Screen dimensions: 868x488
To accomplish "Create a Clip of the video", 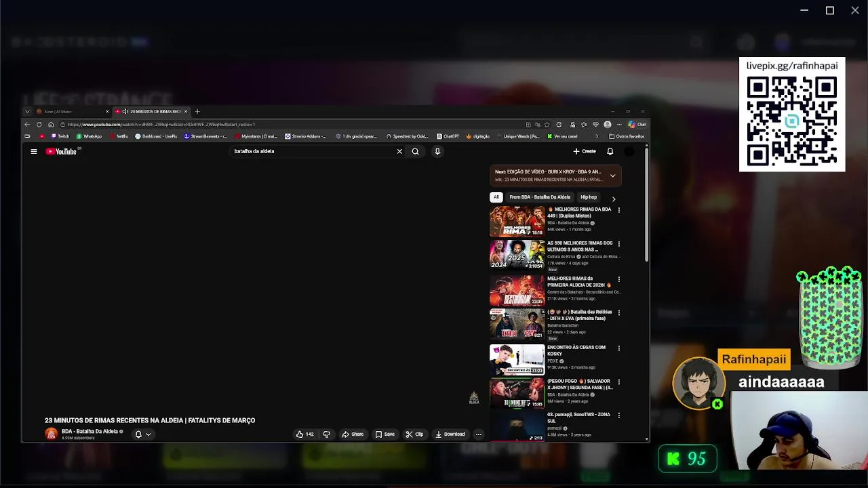I will (x=414, y=434).
